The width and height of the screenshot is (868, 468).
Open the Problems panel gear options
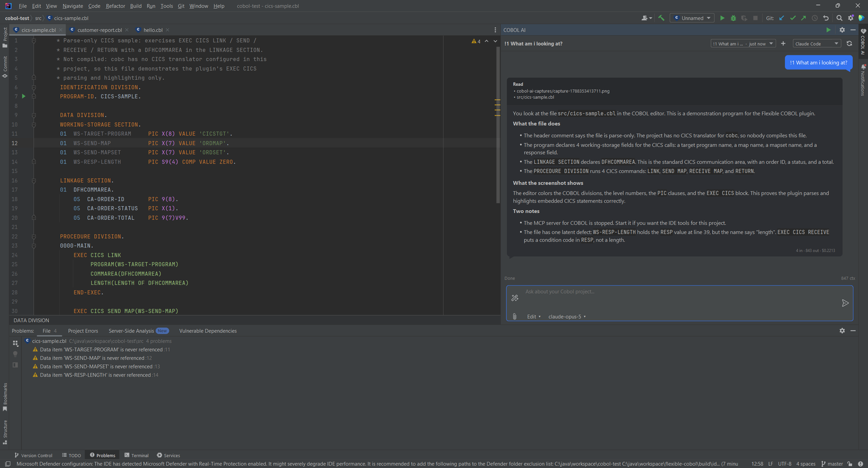(842, 331)
